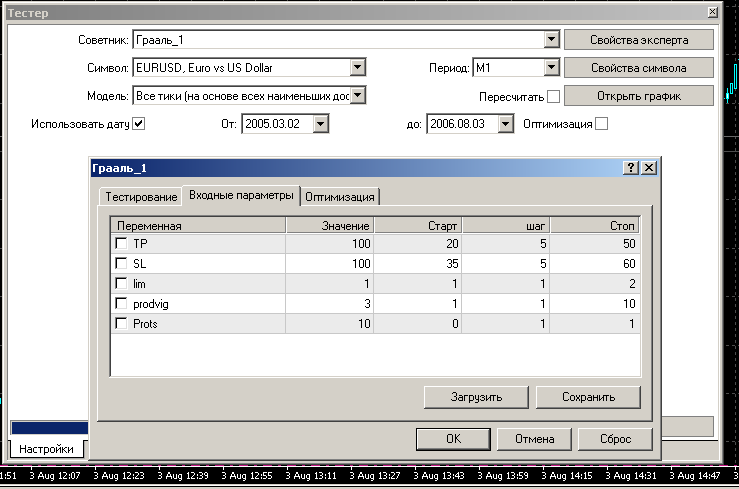The height and width of the screenshot is (489, 739).
Task: Select the SL Старт cell 35
Action: 418,263
